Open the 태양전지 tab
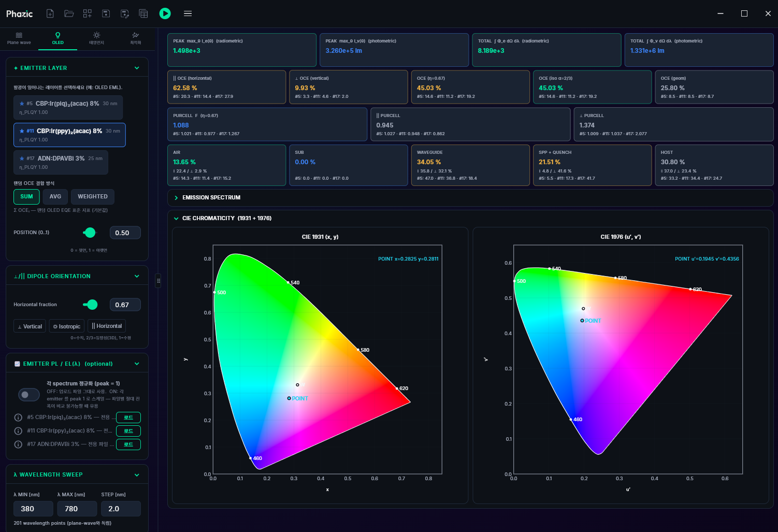Image resolution: width=778 pixels, height=532 pixels. pyautogui.click(x=97, y=39)
